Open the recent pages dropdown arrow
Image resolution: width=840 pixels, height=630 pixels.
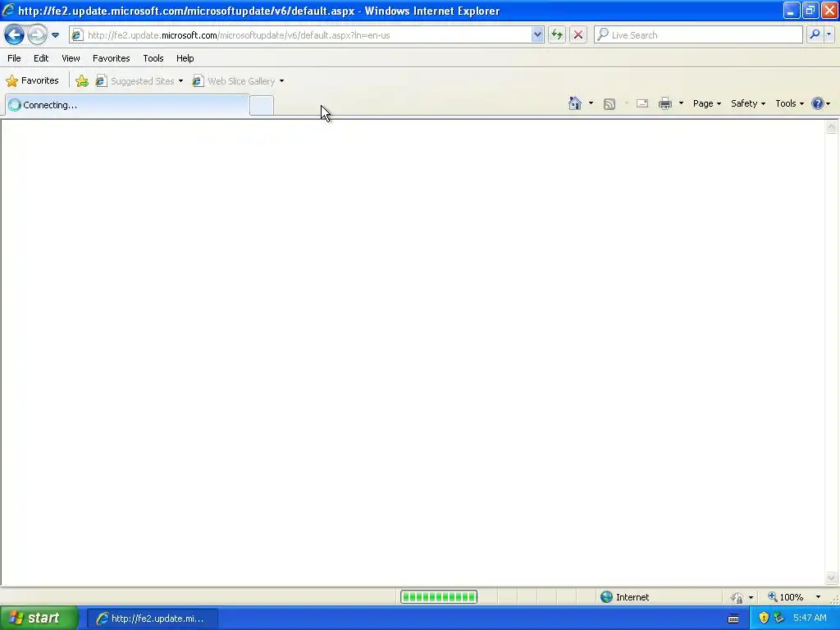click(x=55, y=35)
